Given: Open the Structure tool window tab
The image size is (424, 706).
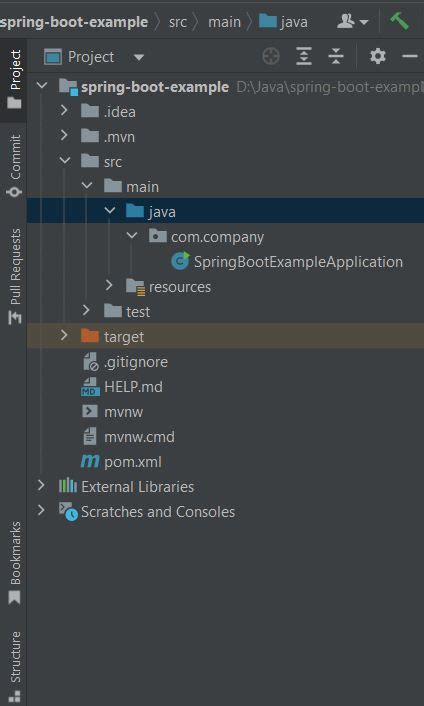Looking at the screenshot, I should tap(14, 666).
